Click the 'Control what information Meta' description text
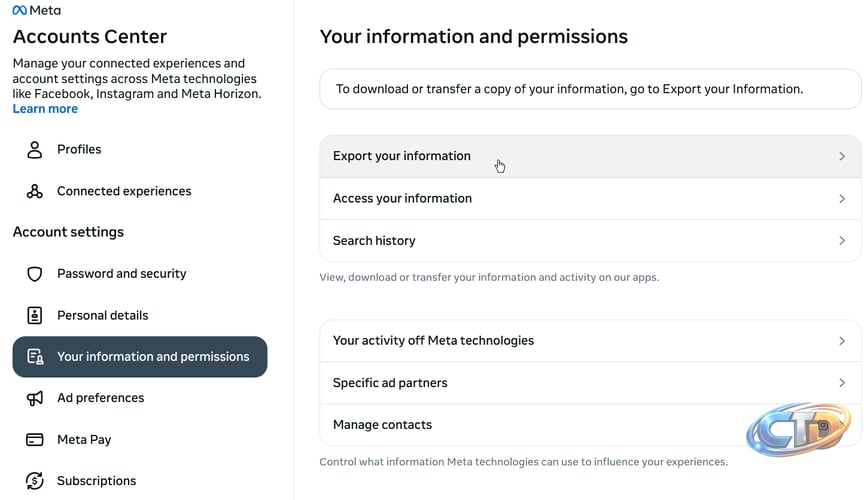The image size is (864, 500). [523, 462]
